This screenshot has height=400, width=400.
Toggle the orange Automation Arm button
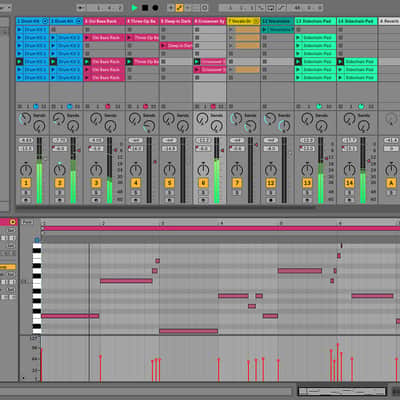[x=179, y=8]
